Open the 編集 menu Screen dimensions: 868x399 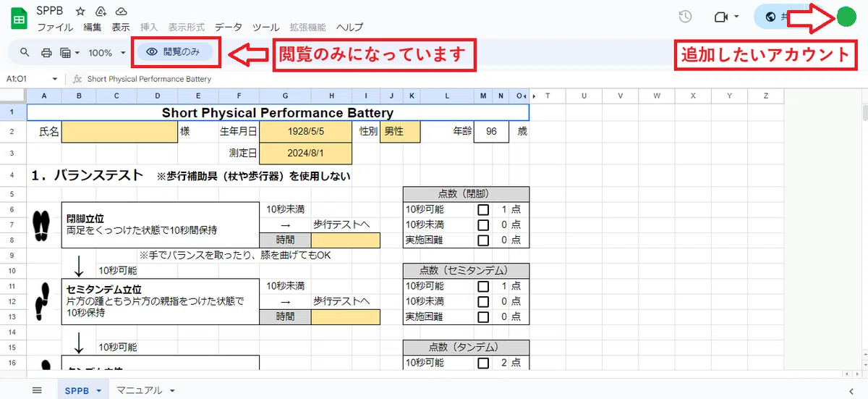click(93, 28)
